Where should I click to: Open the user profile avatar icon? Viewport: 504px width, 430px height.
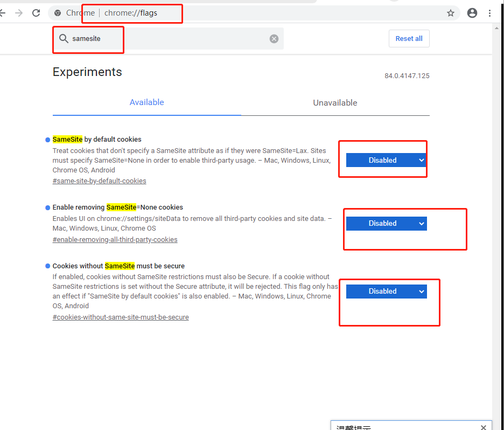(x=472, y=13)
